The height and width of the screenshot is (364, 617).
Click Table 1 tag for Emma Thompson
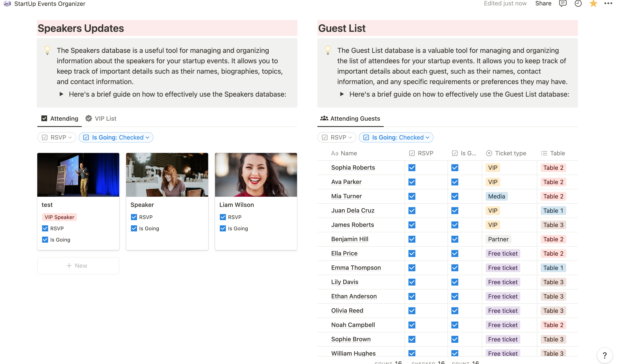pos(553,268)
